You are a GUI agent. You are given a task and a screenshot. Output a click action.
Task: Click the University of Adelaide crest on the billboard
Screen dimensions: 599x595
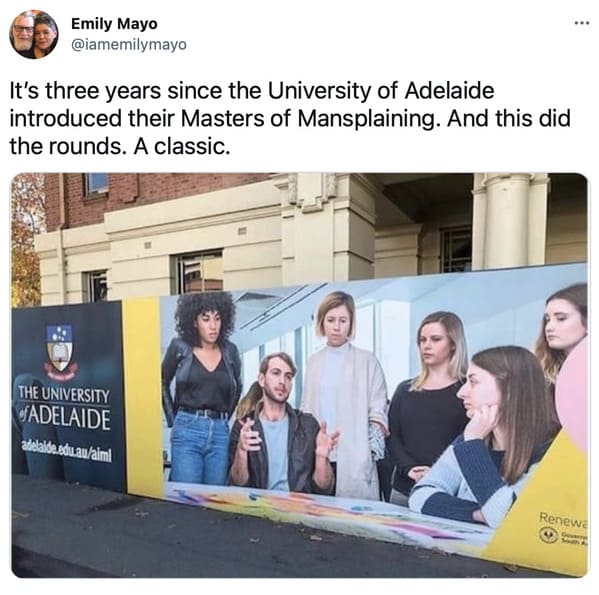59,348
